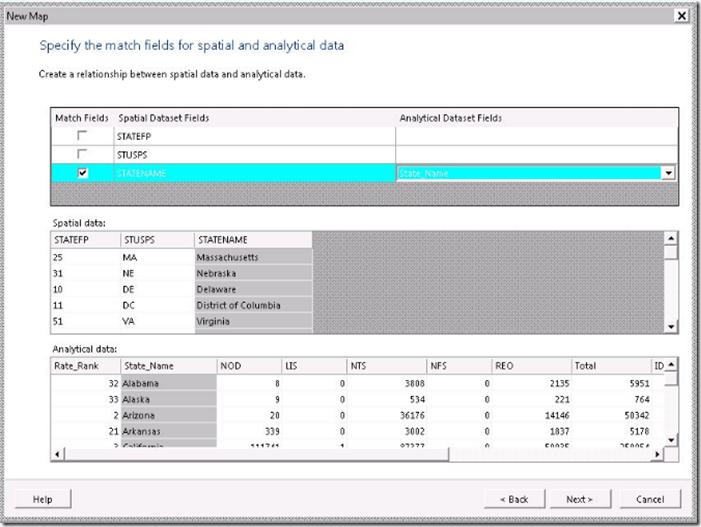Click the analytical field cell for STUSPS
701x527 pixels.
(x=536, y=155)
